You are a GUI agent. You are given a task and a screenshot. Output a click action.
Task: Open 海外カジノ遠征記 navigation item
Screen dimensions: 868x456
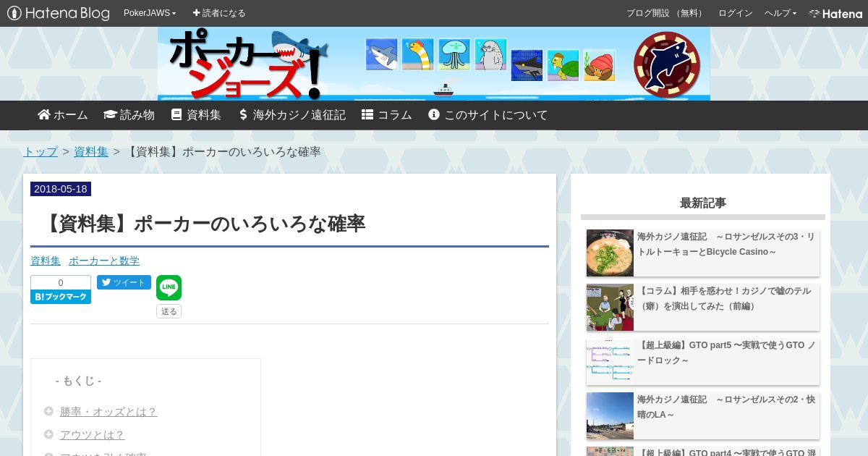pos(292,115)
